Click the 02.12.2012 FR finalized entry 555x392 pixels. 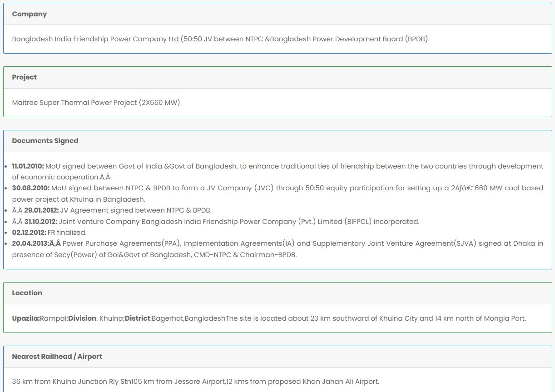[x=49, y=233]
